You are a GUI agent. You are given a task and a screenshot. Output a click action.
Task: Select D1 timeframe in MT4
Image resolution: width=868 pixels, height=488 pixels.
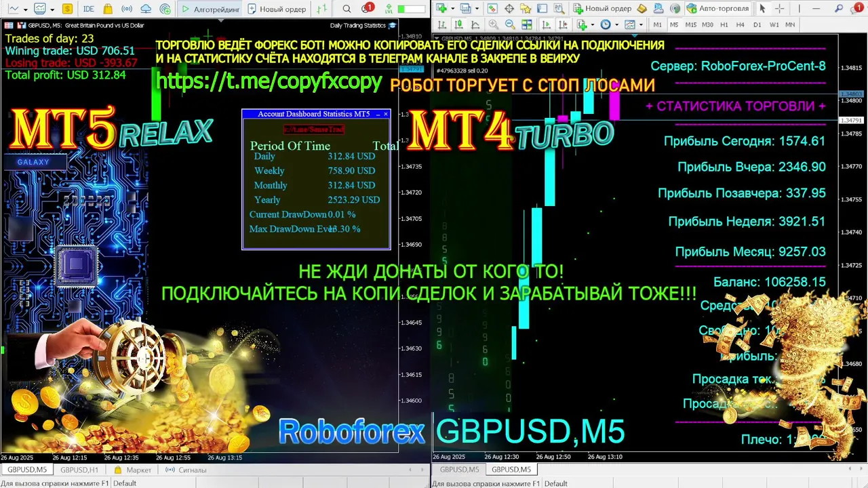[757, 24]
